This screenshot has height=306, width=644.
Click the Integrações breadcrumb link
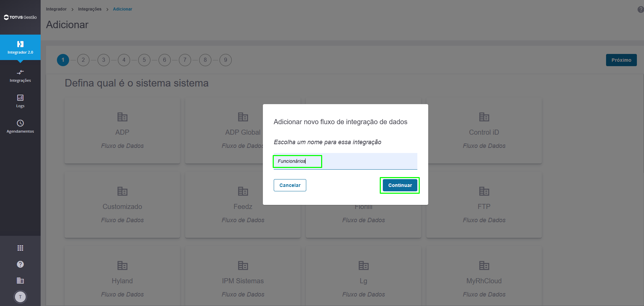(x=90, y=9)
